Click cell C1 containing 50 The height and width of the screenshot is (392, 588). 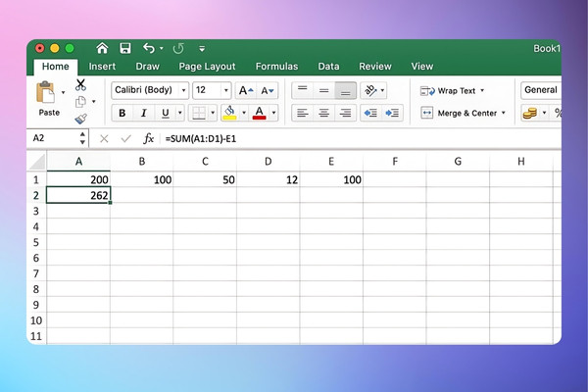click(205, 179)
